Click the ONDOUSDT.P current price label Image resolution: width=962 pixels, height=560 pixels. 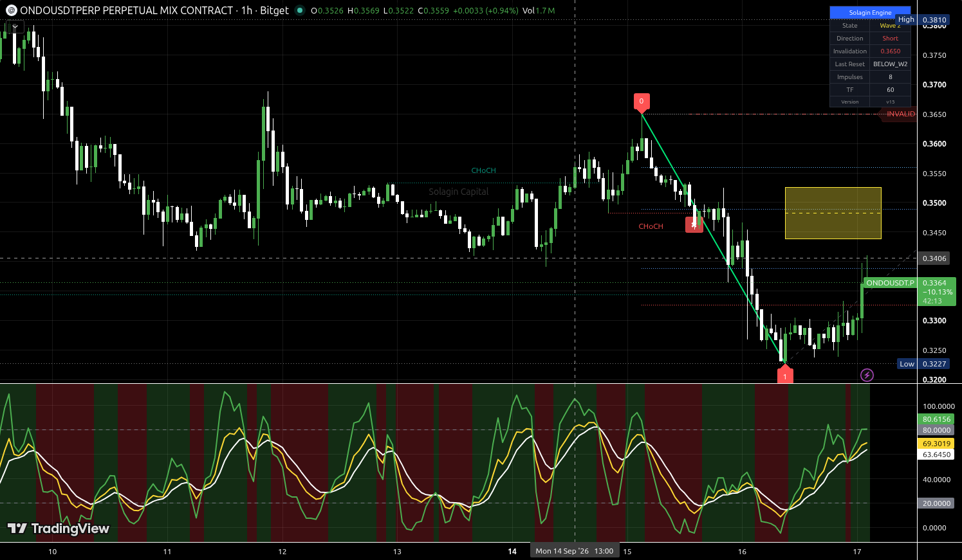(890, 283)
